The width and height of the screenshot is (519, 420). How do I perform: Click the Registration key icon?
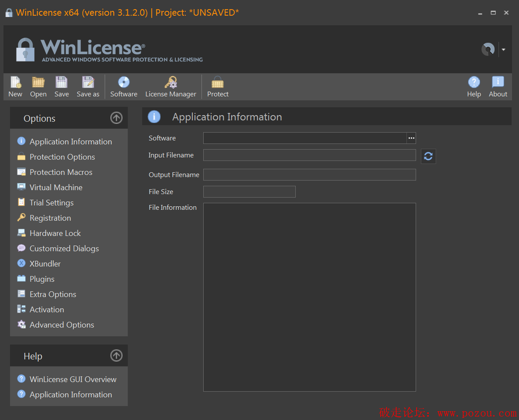[x=21, y=218]
